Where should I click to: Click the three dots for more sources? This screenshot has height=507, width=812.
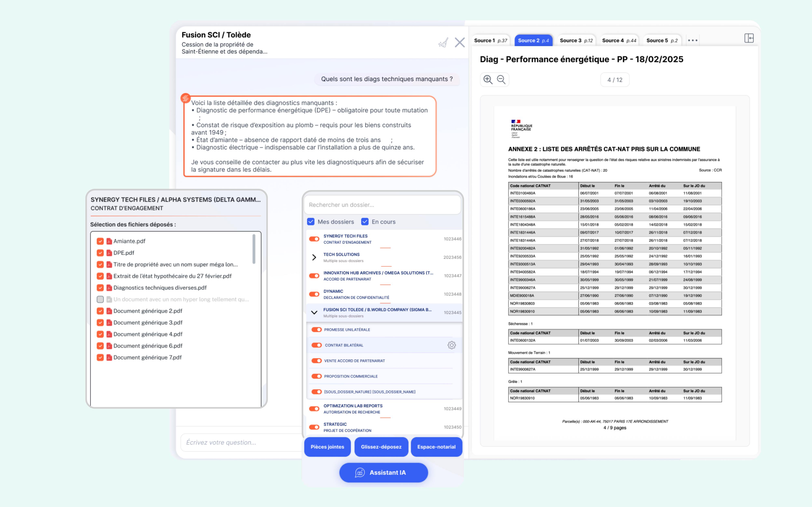click(692, 41)
